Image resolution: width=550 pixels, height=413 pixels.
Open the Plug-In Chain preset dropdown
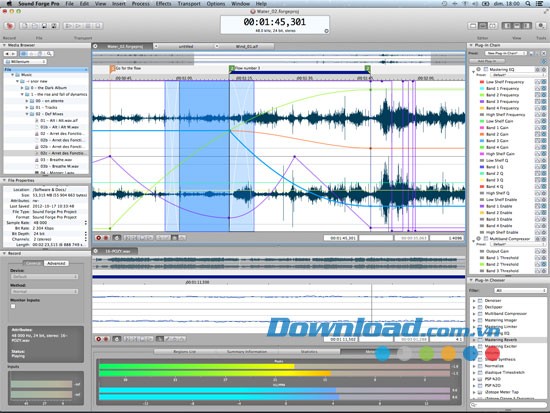pos(506,53)
